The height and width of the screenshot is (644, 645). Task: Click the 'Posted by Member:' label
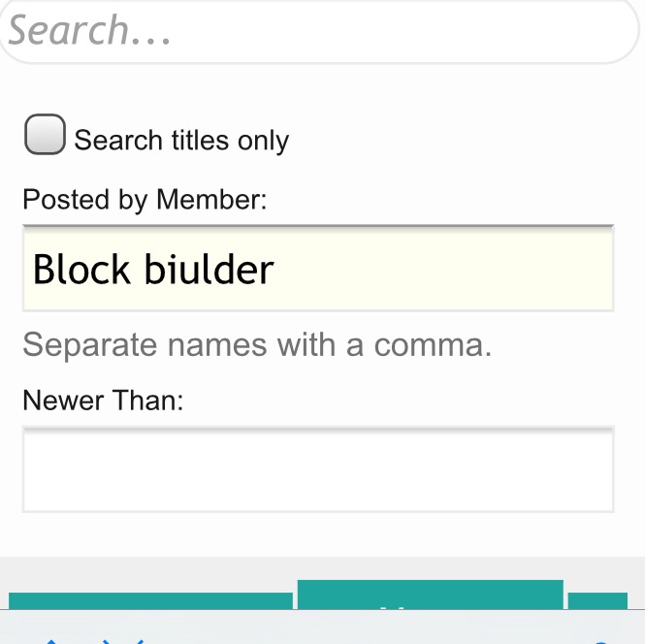pyautogui.click(x=145, y=200)
